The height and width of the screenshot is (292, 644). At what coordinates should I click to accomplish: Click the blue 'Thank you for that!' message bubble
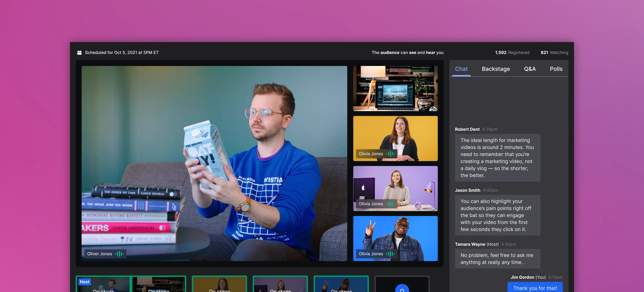click(535, 287)
